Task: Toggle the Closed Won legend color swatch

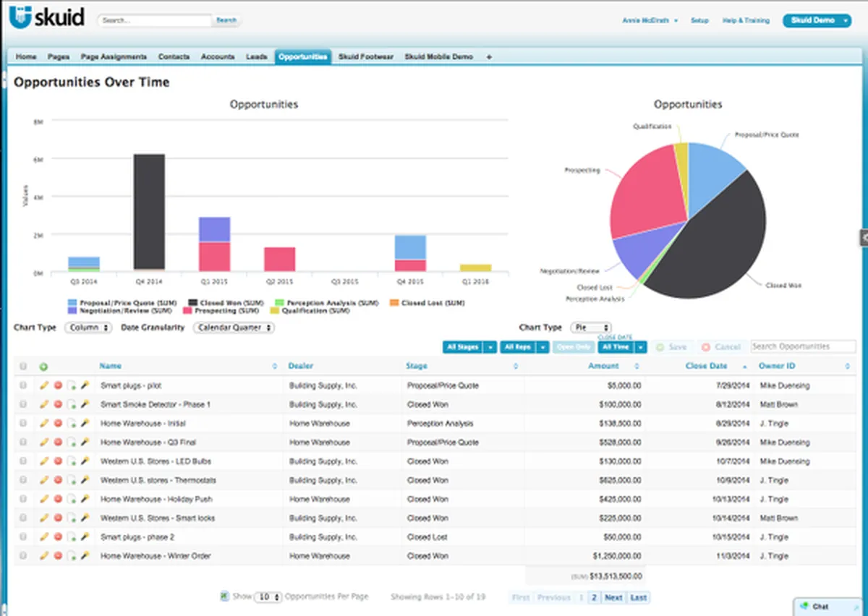Action: [x=193, y=303]
